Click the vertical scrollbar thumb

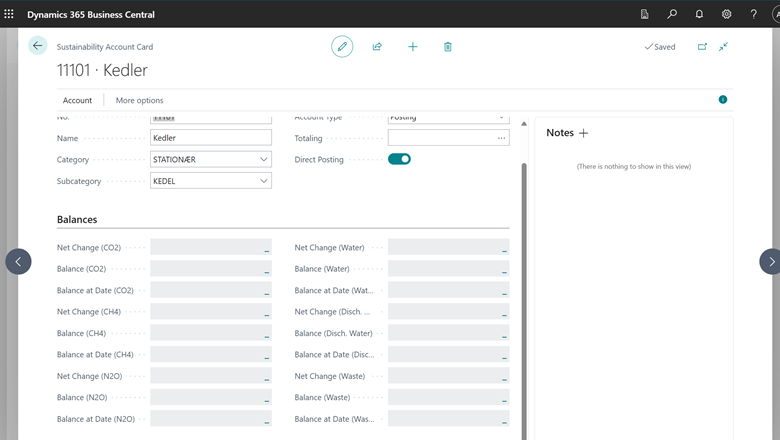(524, 301)
